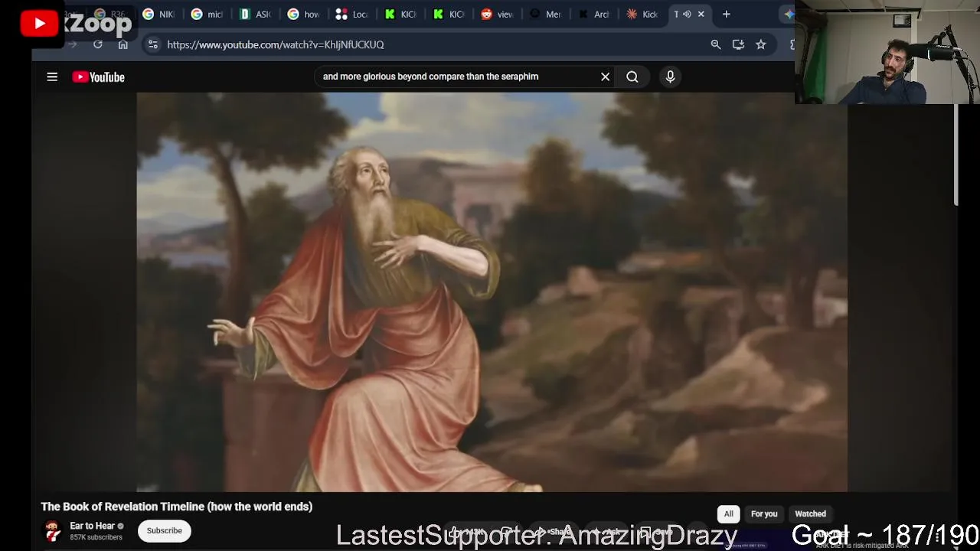
Task: Subscribe to the Ear to Hear channel
Action: click(x=165, y=530)
